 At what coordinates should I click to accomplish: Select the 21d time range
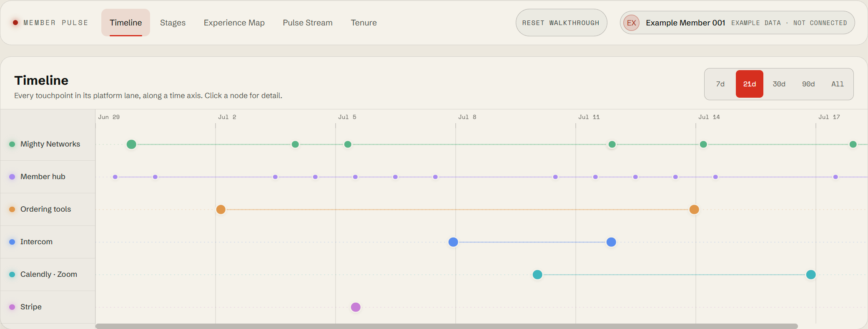pyautogui.click(x=749, y=84)
